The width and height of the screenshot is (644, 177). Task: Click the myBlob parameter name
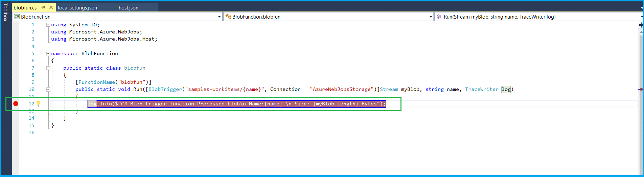(410, 89)
